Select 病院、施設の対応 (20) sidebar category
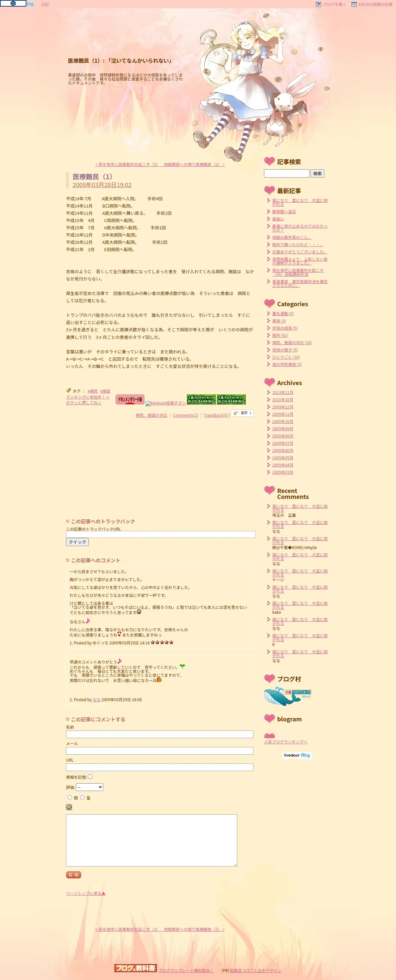 [x=292, y=343]
